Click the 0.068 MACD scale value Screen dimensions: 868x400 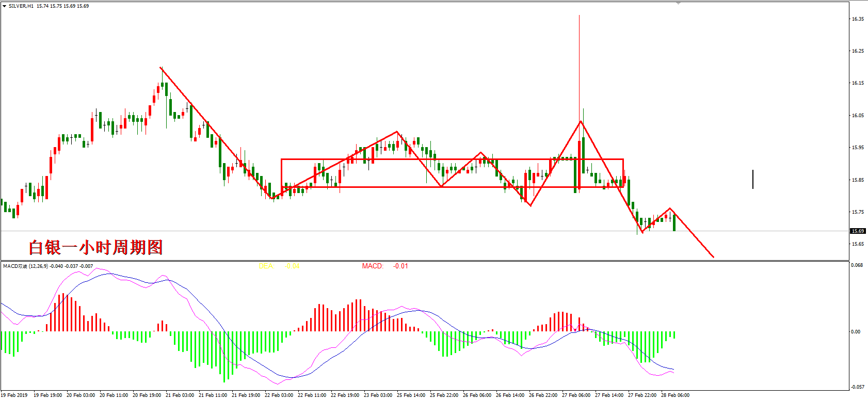point(856,265)
